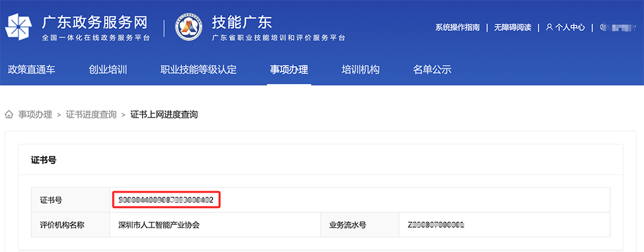Screen dimensions: 644x252
Task: Click the blurred username in the top-right corner
Action: (618, 27)
